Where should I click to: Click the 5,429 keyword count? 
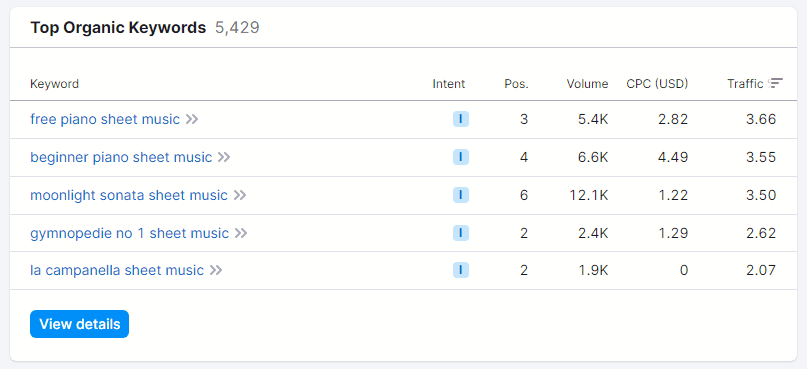(237, 28)
